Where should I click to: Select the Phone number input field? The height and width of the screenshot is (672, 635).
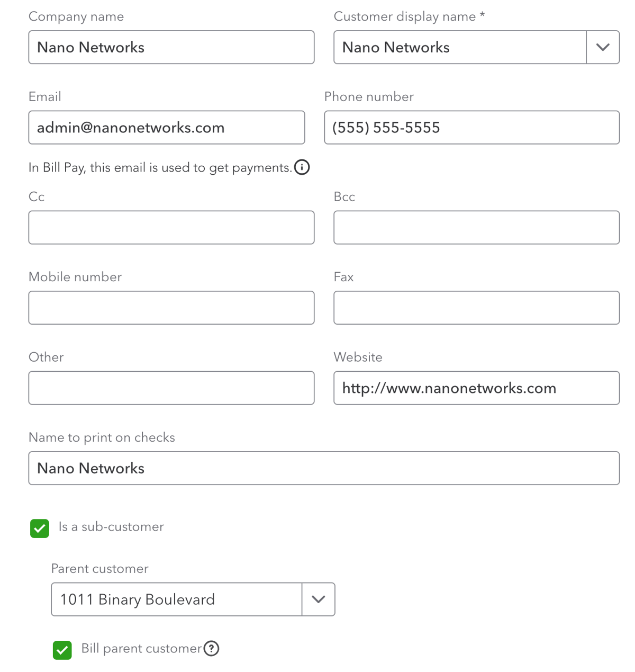tap(471, 128)
